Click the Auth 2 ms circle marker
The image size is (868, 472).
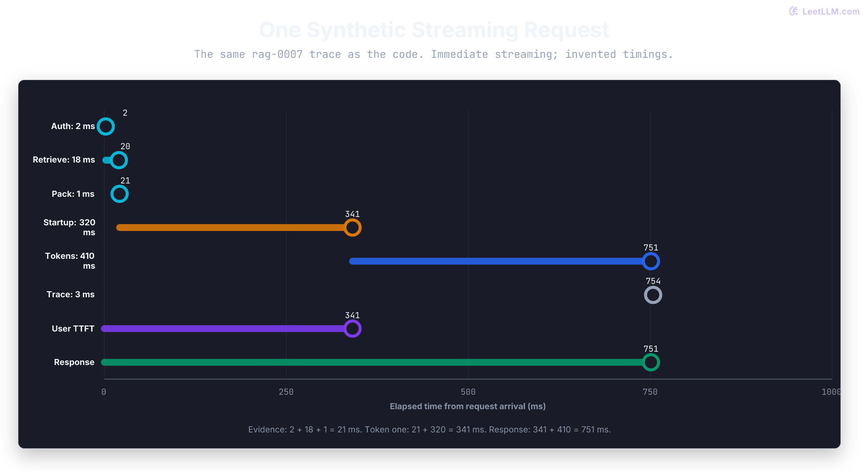(x=106, y=126)
